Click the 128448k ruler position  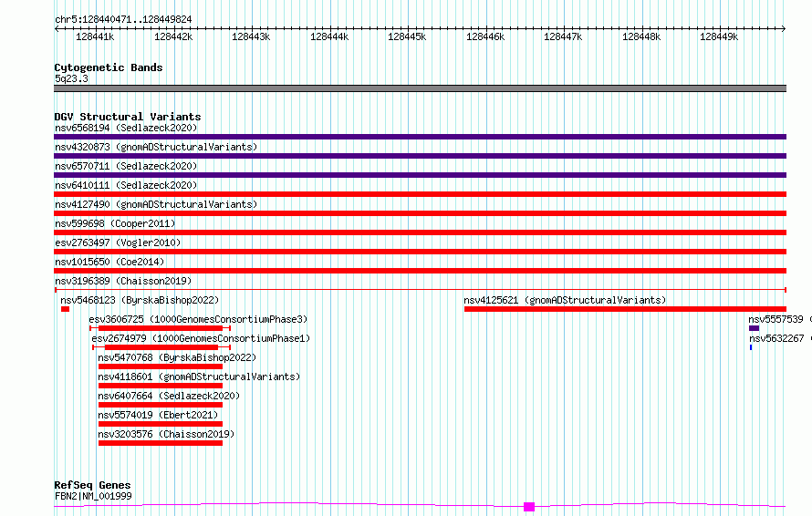click(640, 36)
